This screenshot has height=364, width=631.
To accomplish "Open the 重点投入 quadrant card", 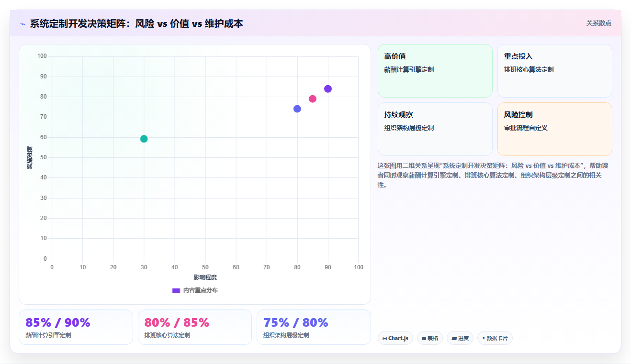I will tap(555, 71).
